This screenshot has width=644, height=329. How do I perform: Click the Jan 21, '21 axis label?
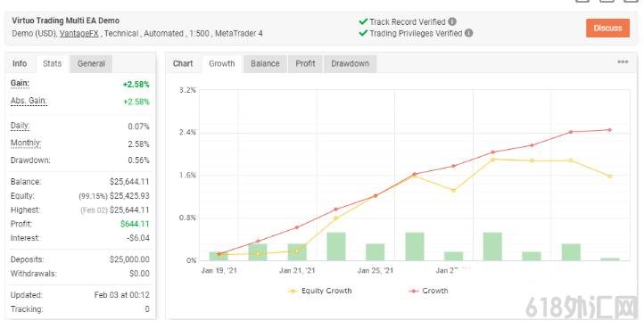[297, 271]
